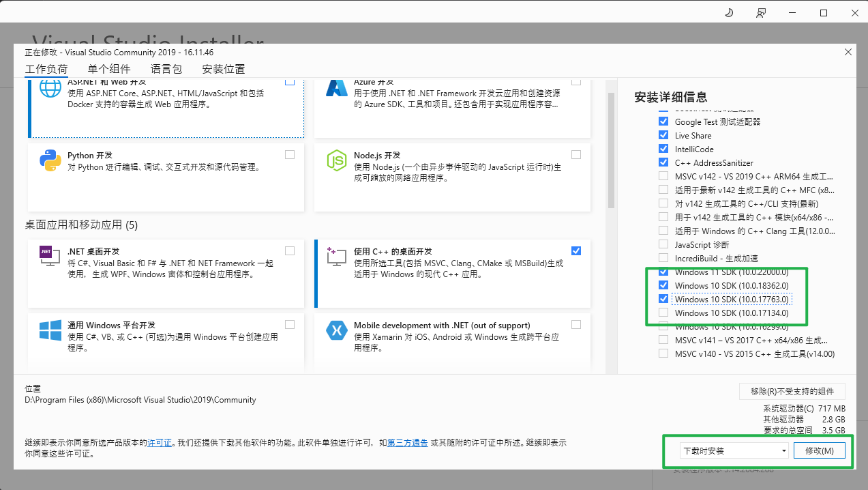
Task: Check C++ modules for v142 build tools
Action: [x=663, y=217]
